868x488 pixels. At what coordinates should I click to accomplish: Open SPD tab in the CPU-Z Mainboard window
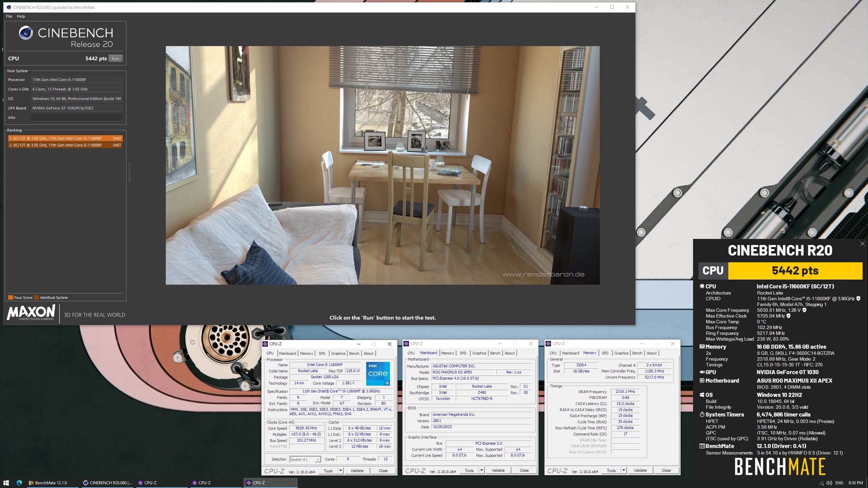(x=463, y=353)
